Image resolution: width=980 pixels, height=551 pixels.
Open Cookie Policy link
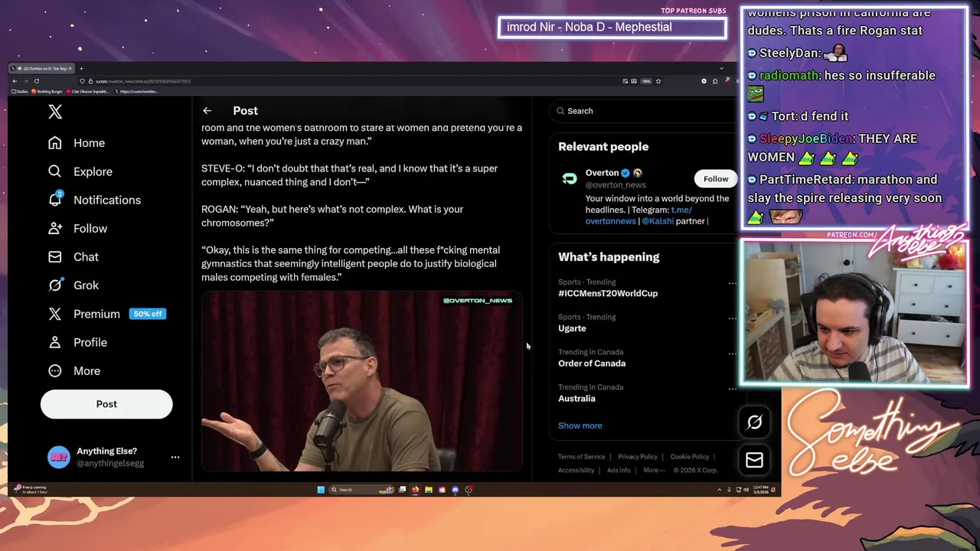click(690, 457)
